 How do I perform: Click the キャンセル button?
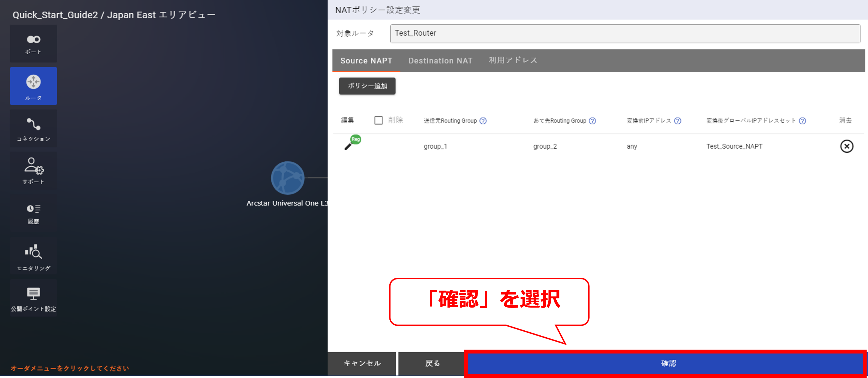[x=362, y=363]
